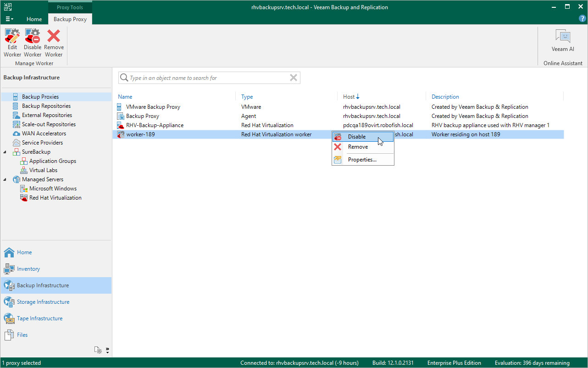The width and height of the screenshot is (588, 368).
Task: Click the VMware Backup Proxy row icon
Action: pyautogui.click(x=120, y=107)
